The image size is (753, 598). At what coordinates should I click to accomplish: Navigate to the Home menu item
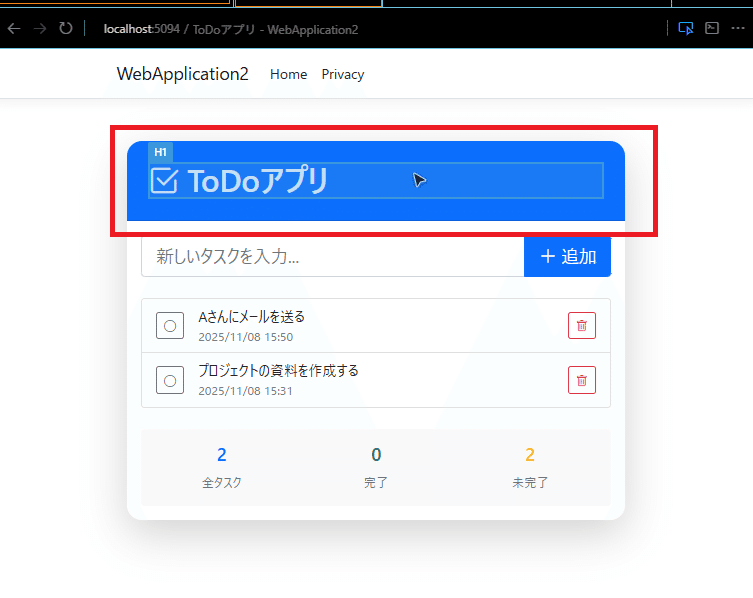coord(288,74)
